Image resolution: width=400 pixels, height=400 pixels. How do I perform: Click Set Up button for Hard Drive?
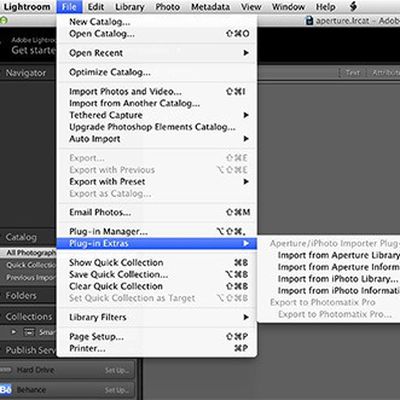[x=117, y=370]
